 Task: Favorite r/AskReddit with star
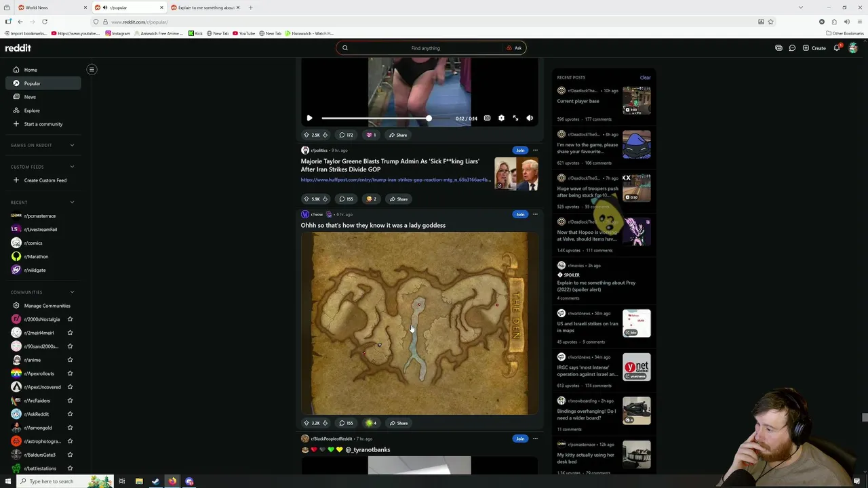pos(70,414)
